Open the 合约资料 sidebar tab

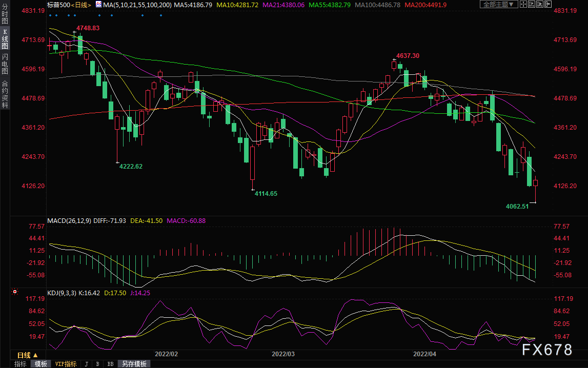pos(5,94)
